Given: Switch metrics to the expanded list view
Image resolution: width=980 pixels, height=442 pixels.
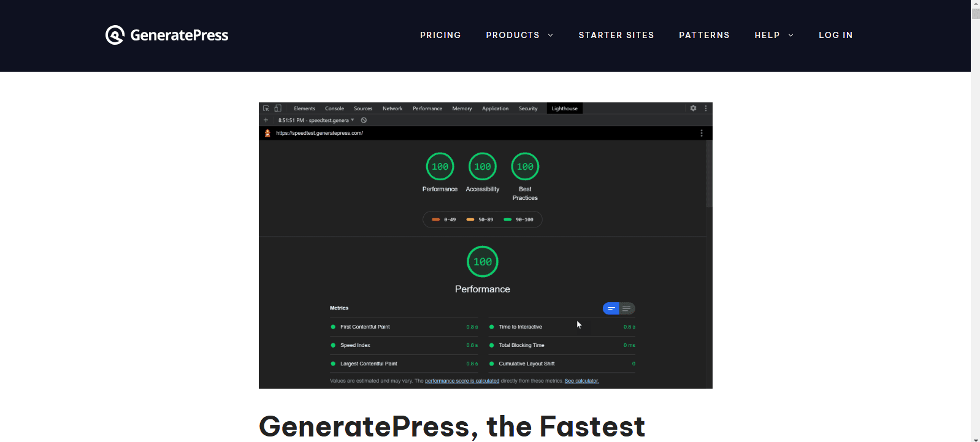Looking at the screenshot, I should coord(627,308).
